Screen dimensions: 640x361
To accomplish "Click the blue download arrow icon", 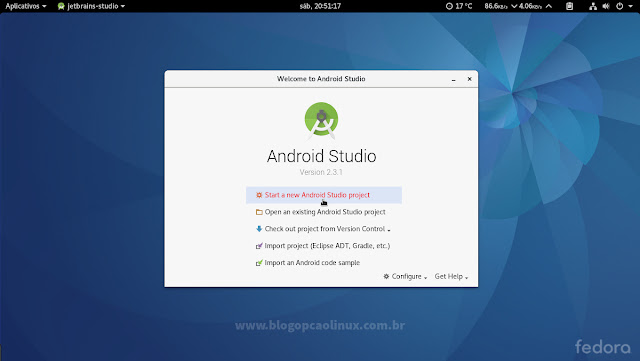I will point(259,229).
